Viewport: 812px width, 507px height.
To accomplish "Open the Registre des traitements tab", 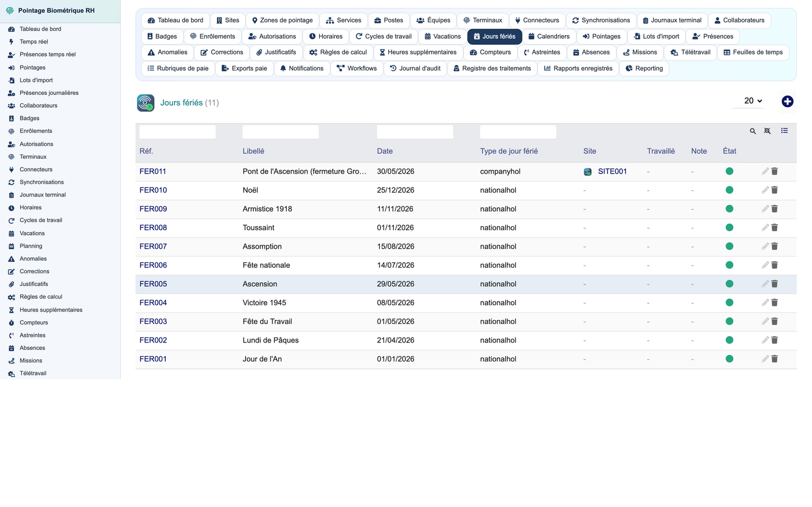I will point(492,68).
